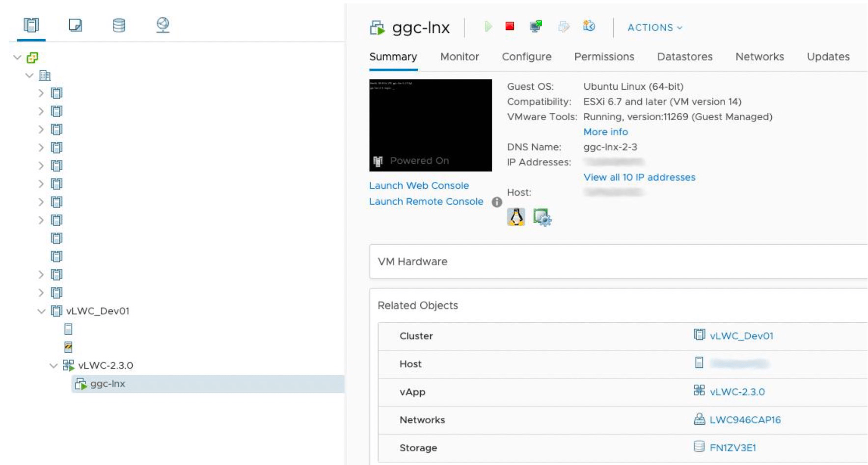Click the Linux penguin guest OS icon
This screenshot has height=465, width=868.
516,216
